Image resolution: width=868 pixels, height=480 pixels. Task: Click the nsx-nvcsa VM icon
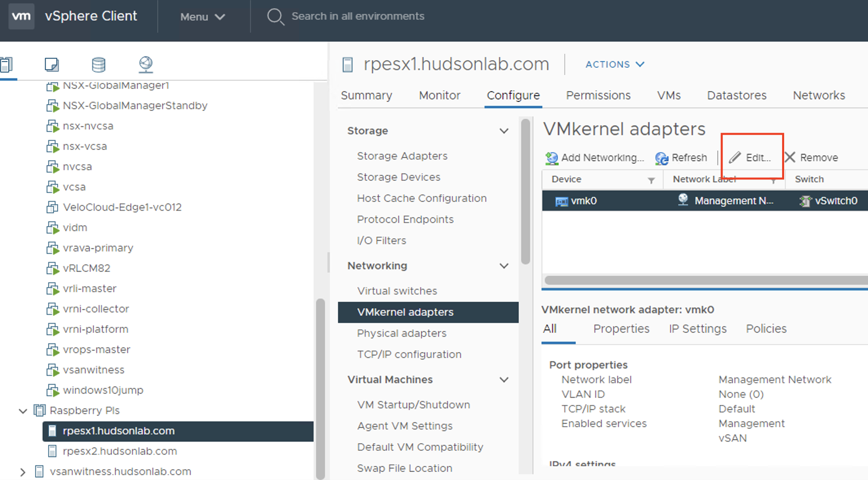point(52,126)
